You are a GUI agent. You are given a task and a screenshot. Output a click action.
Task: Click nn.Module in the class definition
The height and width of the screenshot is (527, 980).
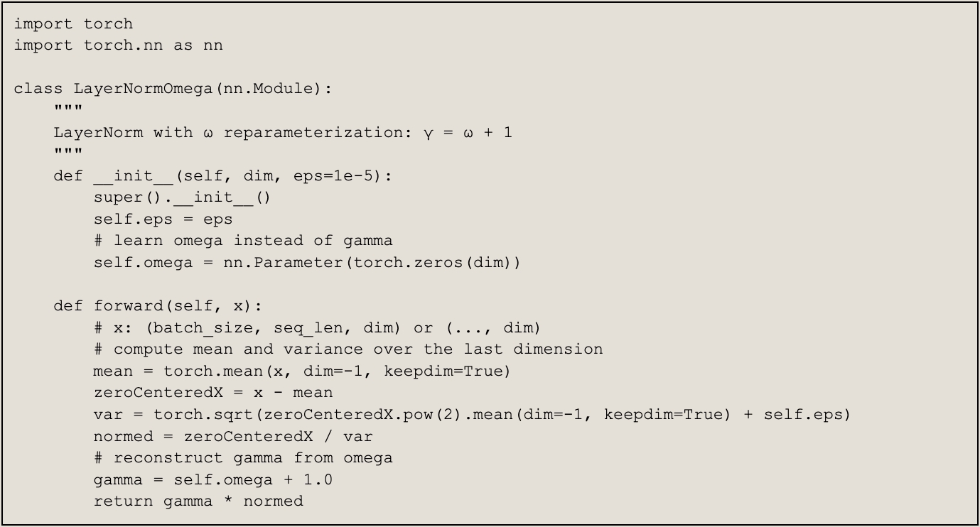click(x=268, y=89)
